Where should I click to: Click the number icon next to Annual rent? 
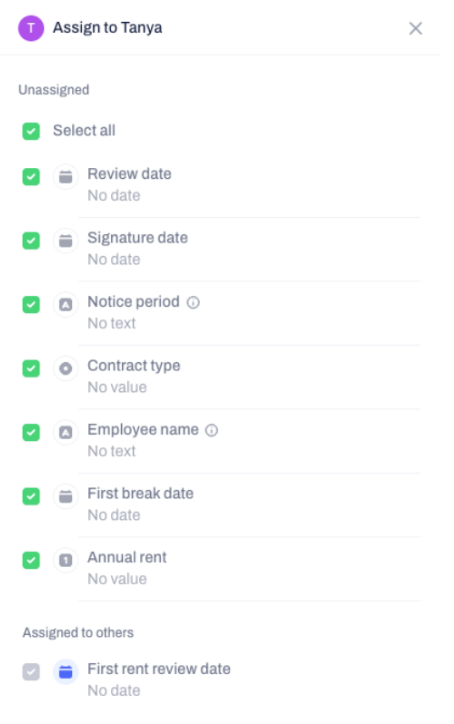pos(66,560)
